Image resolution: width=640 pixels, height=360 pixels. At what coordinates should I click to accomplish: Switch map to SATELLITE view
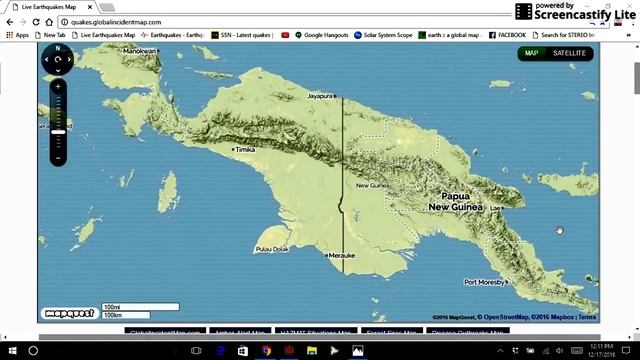[569, 53]
